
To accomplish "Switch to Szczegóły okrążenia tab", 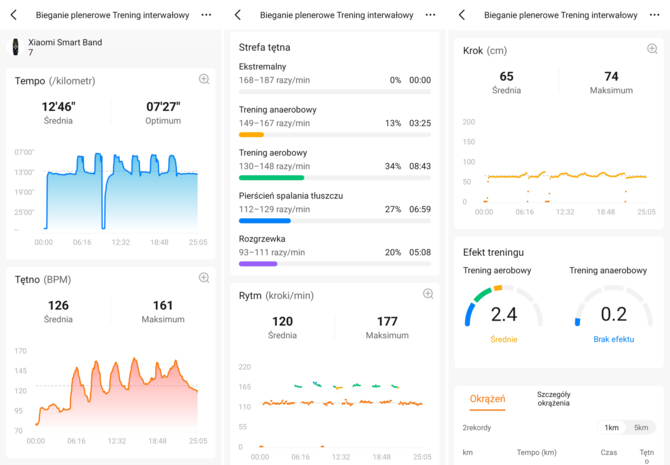I will pyautogui.click(x=553, y=399).
